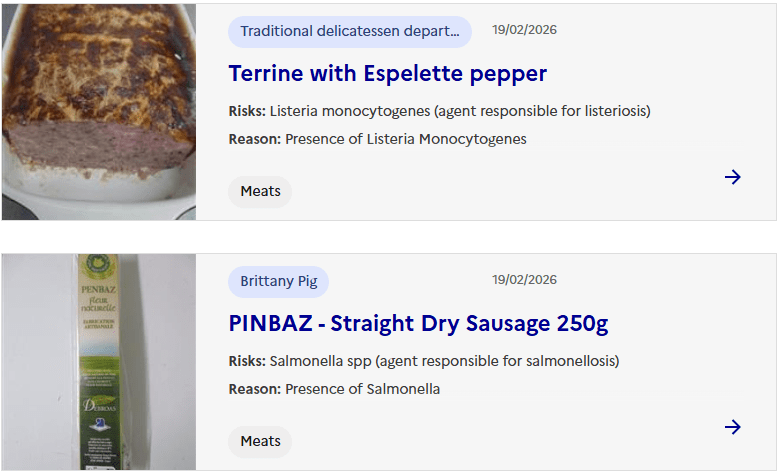The height and width of the screenshot is (474, 777).
Task: Click the arrow icon on the Terrine card
Action: 732,177
